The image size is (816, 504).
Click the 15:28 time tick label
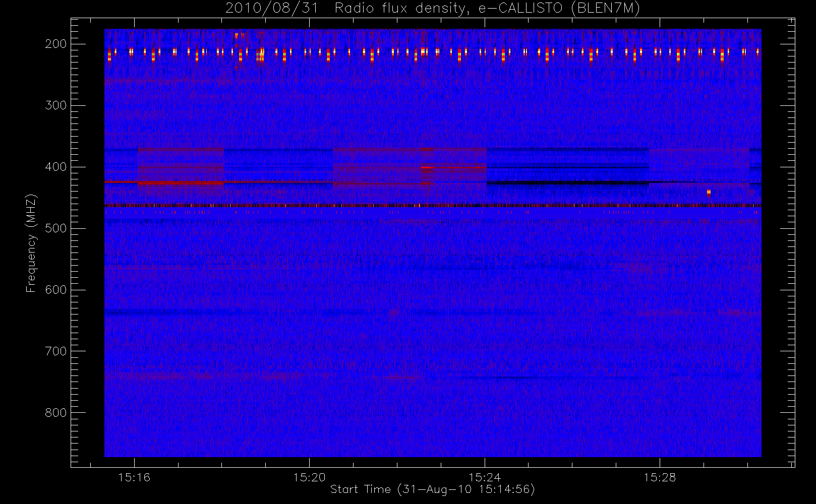coord(660,477)
